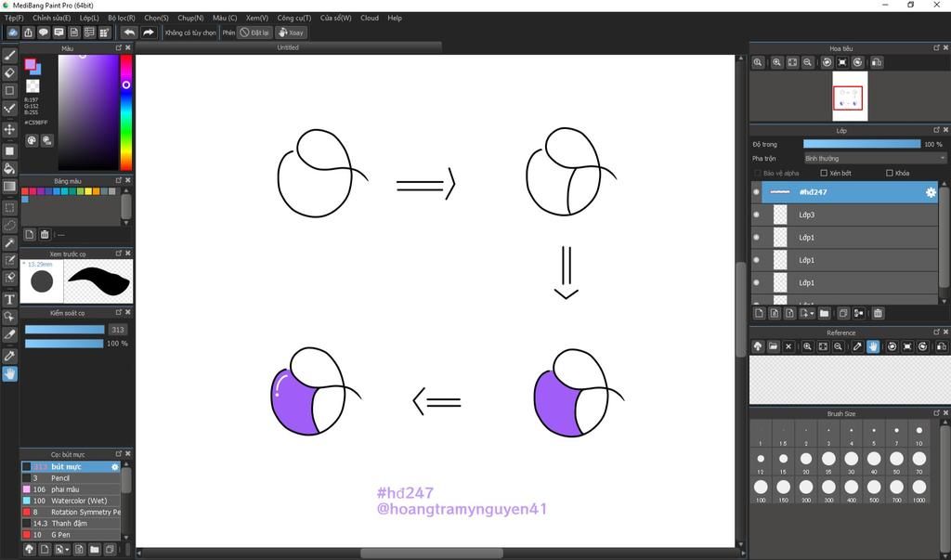Switch to the Untitled document tab

(288, 47)
